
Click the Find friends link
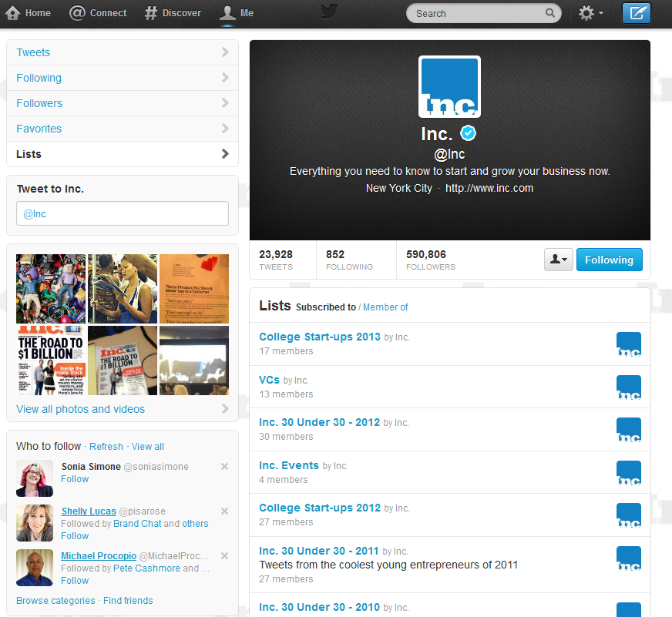128,600
